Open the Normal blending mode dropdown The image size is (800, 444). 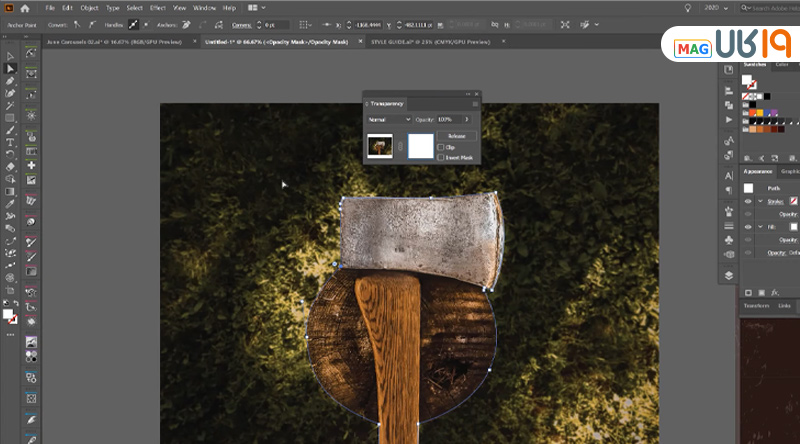(x=389, y=119)
